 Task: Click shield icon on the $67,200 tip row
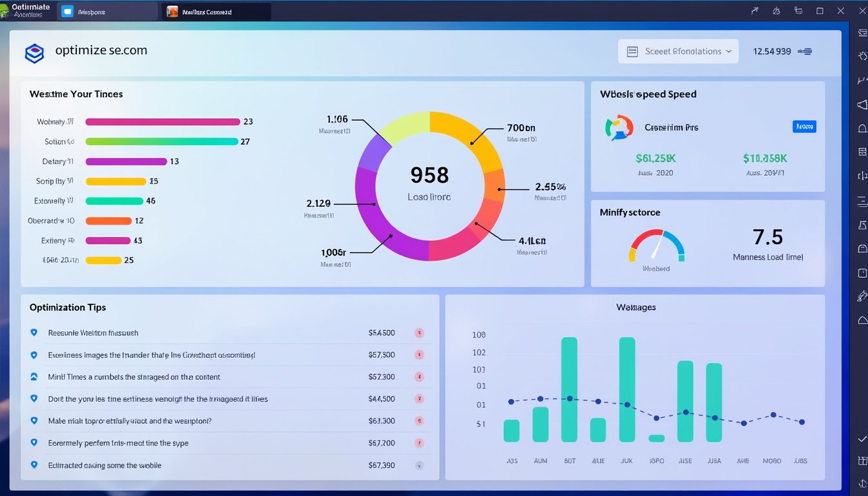click(x=34, y=443)
